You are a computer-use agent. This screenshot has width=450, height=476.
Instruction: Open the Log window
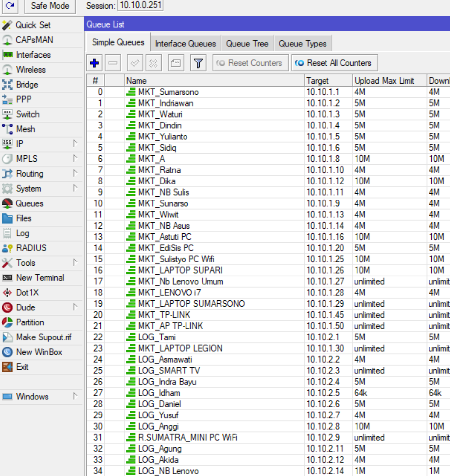click(22, 233)
